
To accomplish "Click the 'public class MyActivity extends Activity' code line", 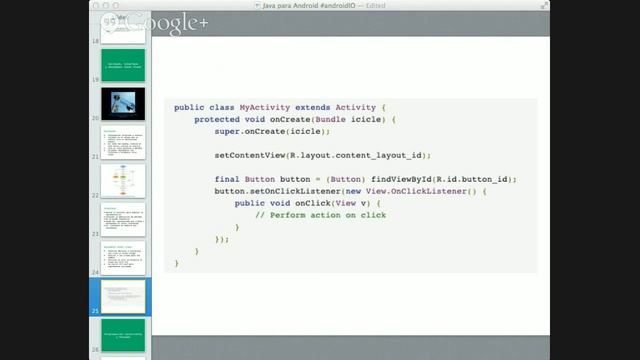I will pyautogui.click(x=280, y=107).
